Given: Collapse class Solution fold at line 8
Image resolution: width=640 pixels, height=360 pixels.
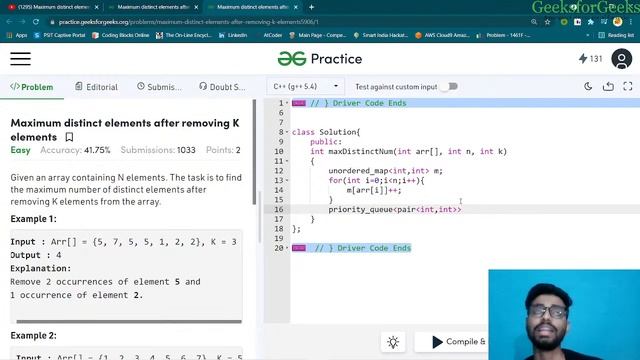Looking at the screenshot, I should (287, 132).
